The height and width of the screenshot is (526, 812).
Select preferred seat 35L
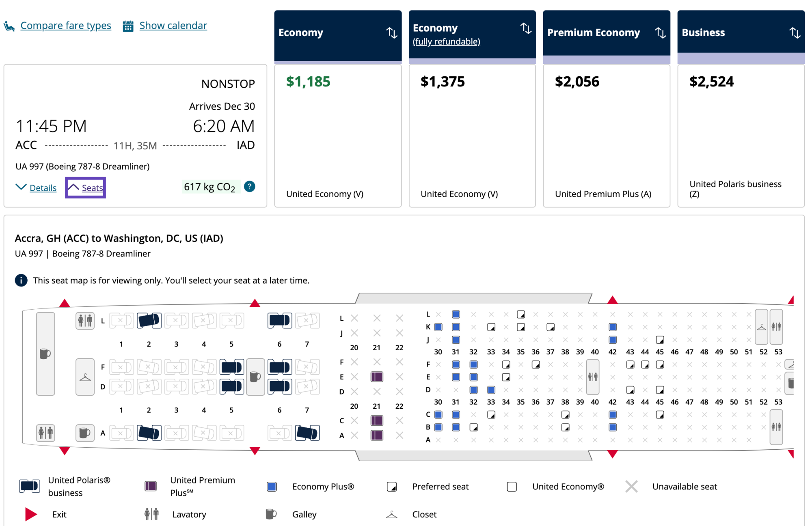click(521, 315)
